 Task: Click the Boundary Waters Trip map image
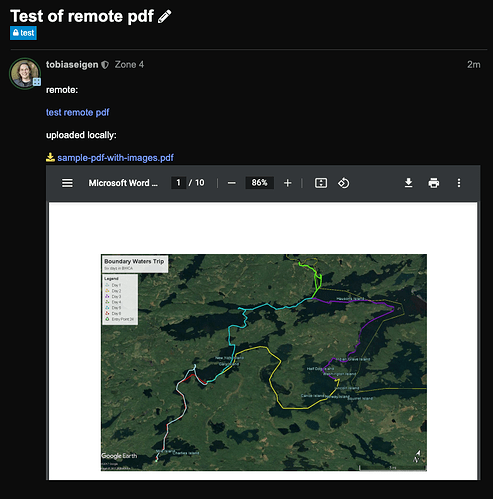coord(264,362)
